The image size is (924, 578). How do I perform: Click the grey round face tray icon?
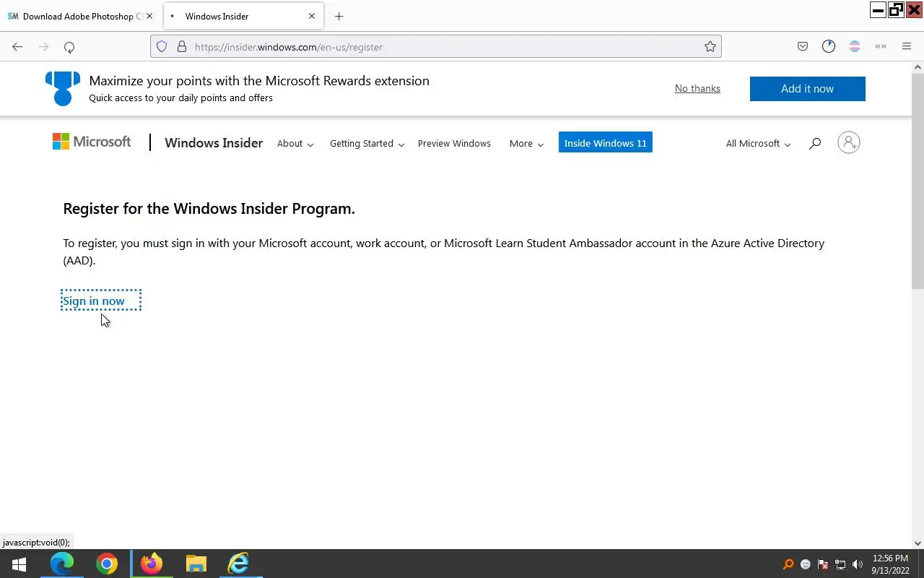click(806, 564)
